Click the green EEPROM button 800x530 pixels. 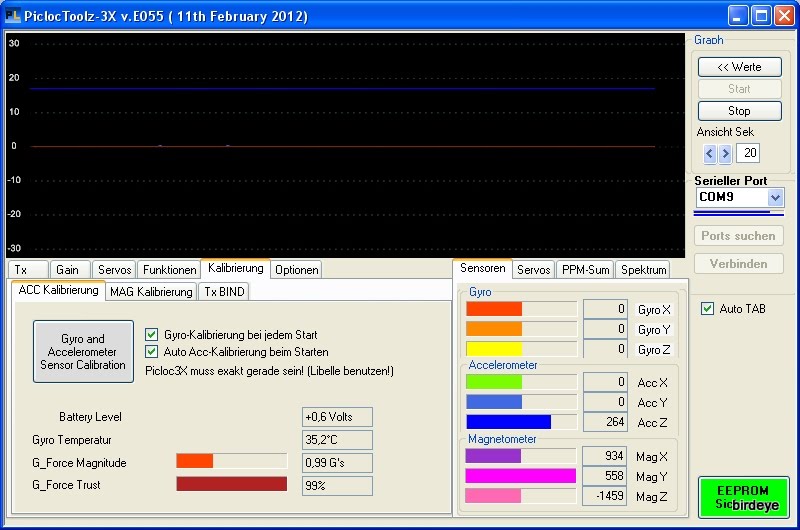point(743,498)
